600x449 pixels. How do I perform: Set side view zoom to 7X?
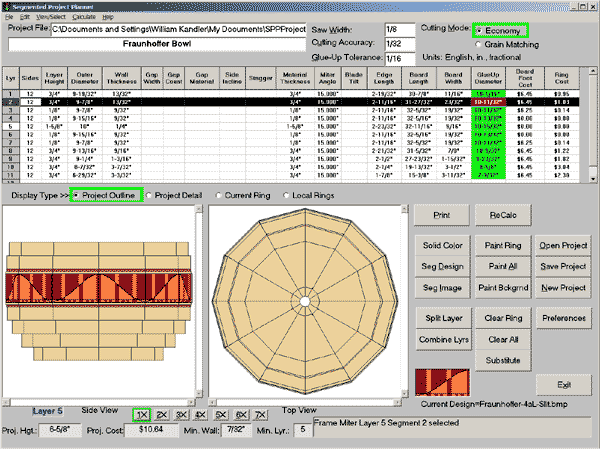(260, 414)
